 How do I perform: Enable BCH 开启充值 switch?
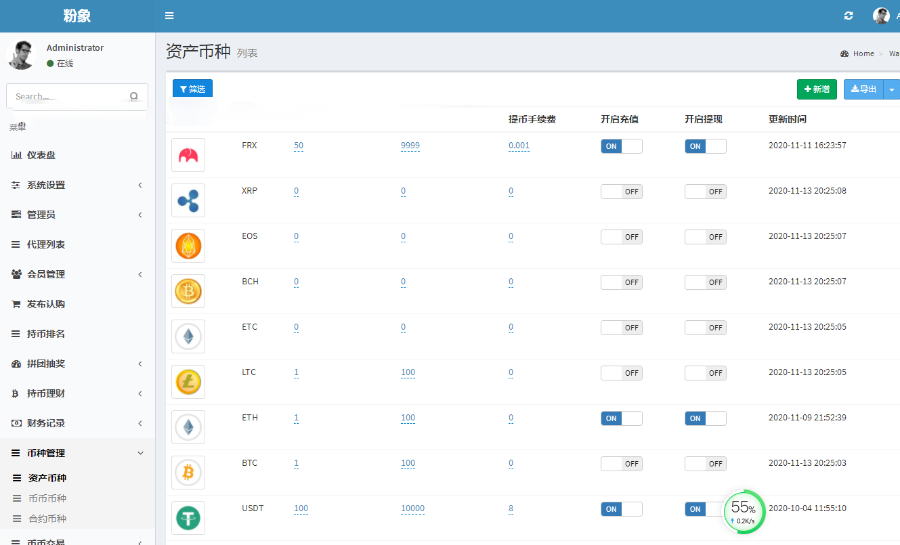coord(622,282)
